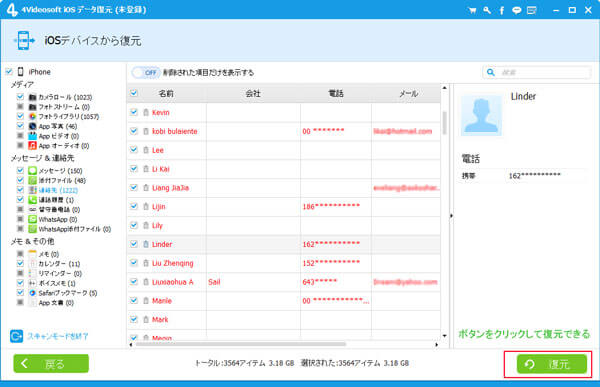Click the trash icon beside Linder

tap(146, 244)
